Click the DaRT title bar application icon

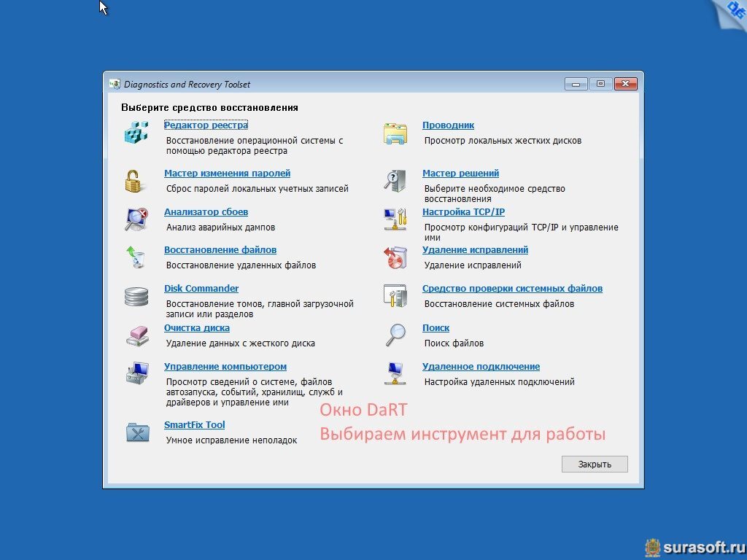point(115,85)
